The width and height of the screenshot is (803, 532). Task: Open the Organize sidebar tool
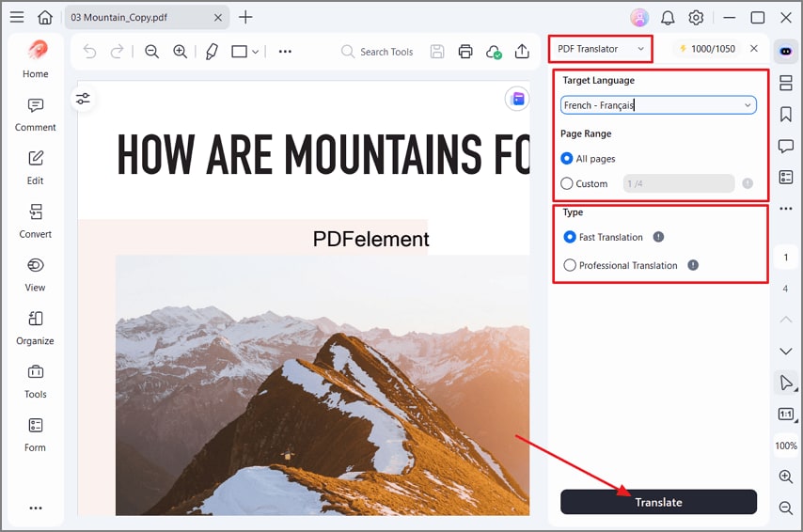point(36,328)
